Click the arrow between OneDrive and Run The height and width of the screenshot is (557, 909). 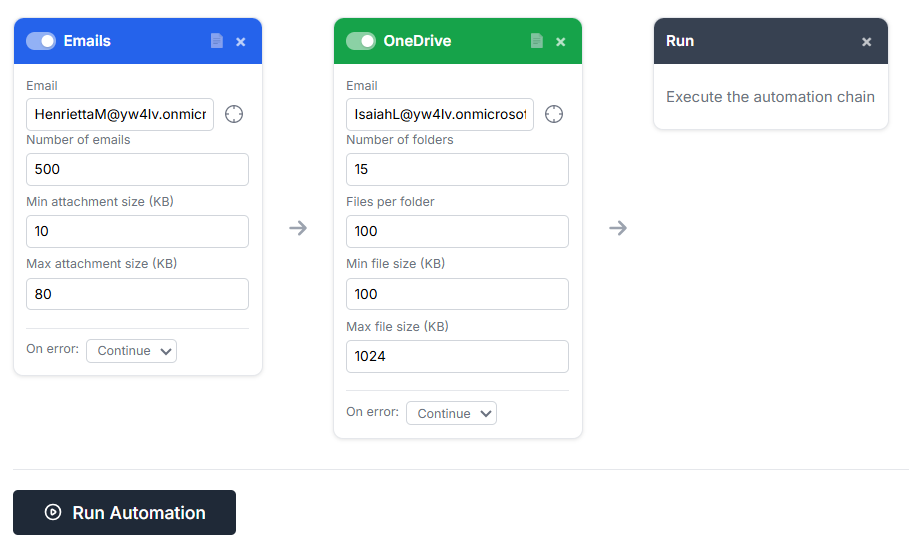click(x=618, y=228)
